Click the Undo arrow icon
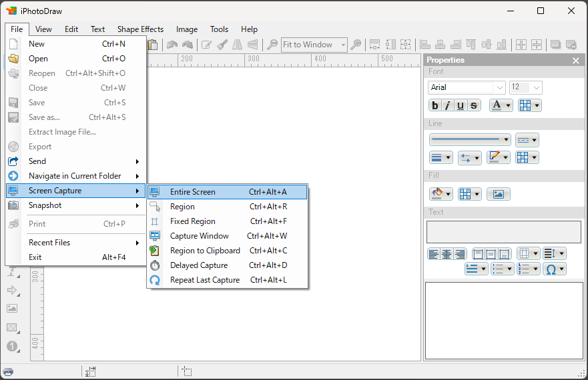The image size is (588, 380). click(172, 45)
